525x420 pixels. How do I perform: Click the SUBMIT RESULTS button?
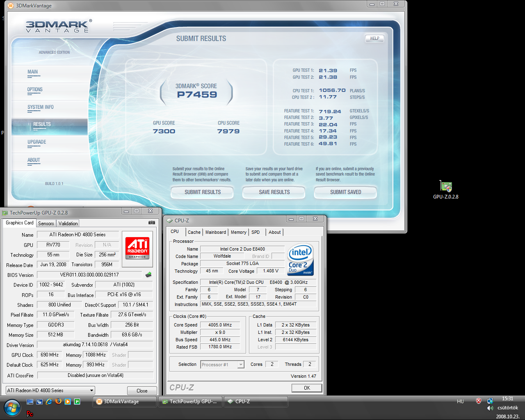[x=203, y=192]
